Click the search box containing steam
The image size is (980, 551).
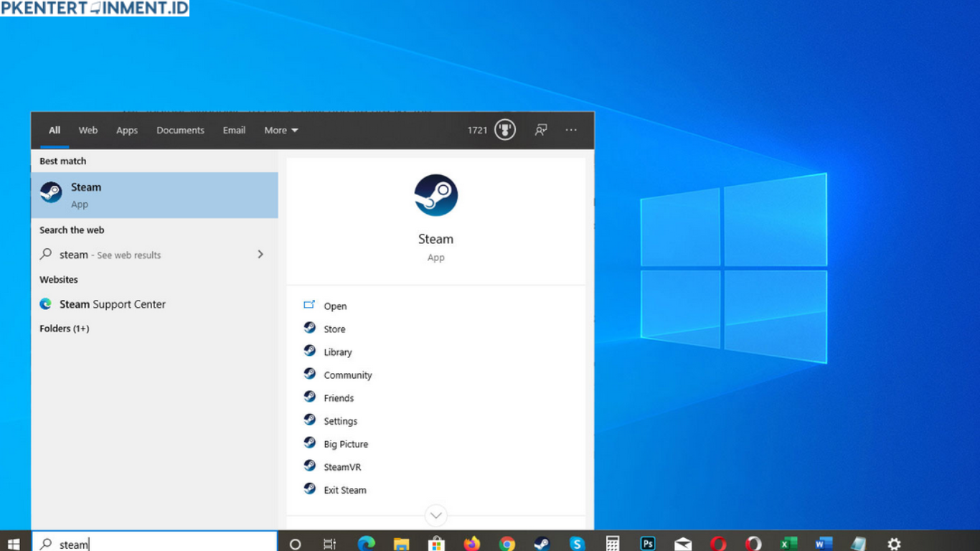point(154,544)
